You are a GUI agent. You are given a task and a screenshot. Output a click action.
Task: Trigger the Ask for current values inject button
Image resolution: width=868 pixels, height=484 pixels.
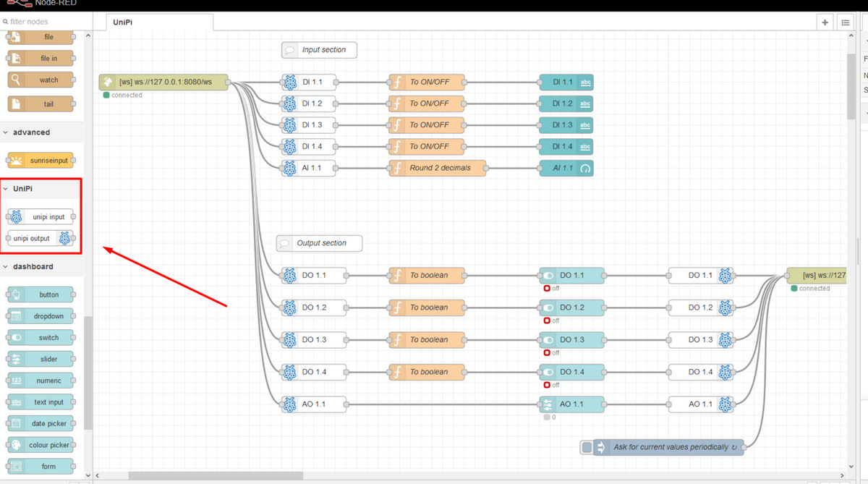click(x=587, y=447)
